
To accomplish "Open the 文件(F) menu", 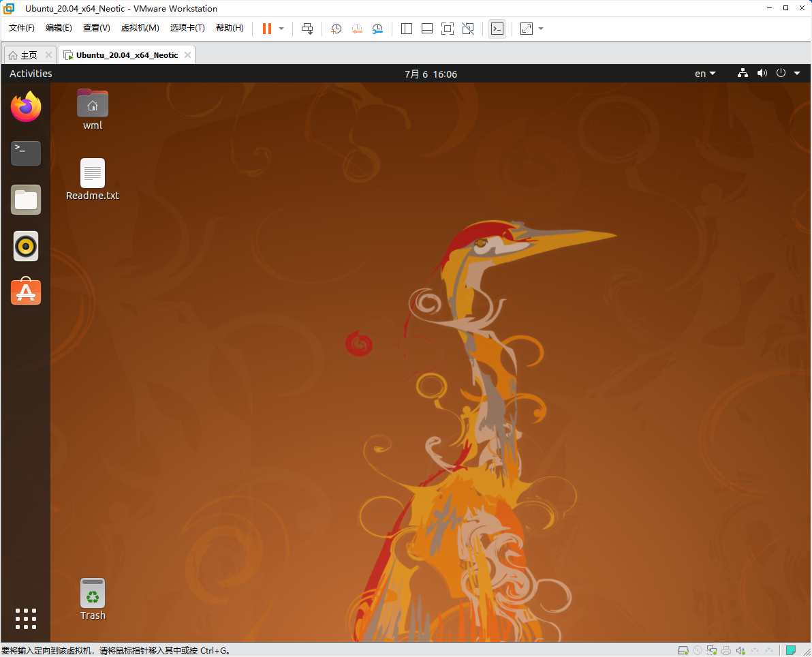I will [x=21, y=28].
